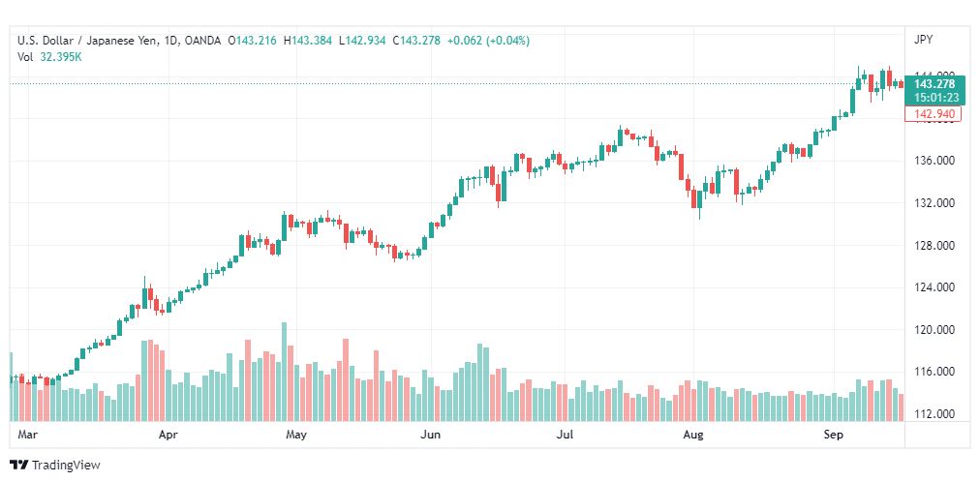Click the green 143.278 current price tag
The height and width of the screenshot is (482, 980).
935,83
